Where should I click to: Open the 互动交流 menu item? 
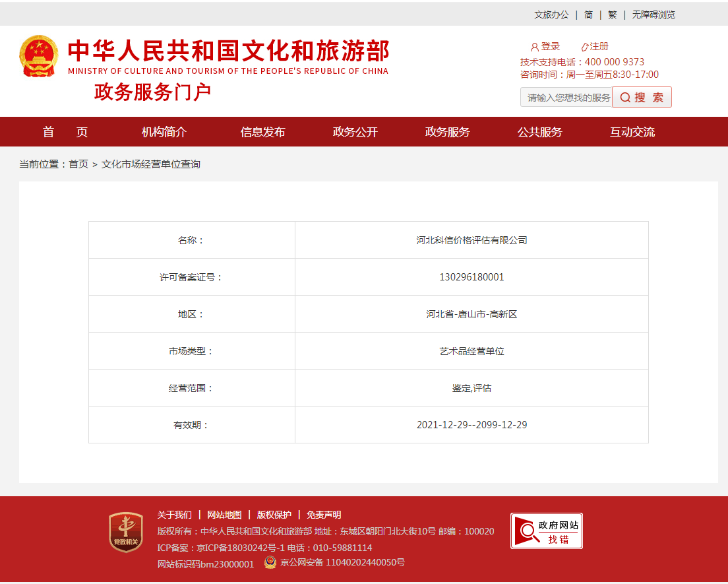(632, 132)
